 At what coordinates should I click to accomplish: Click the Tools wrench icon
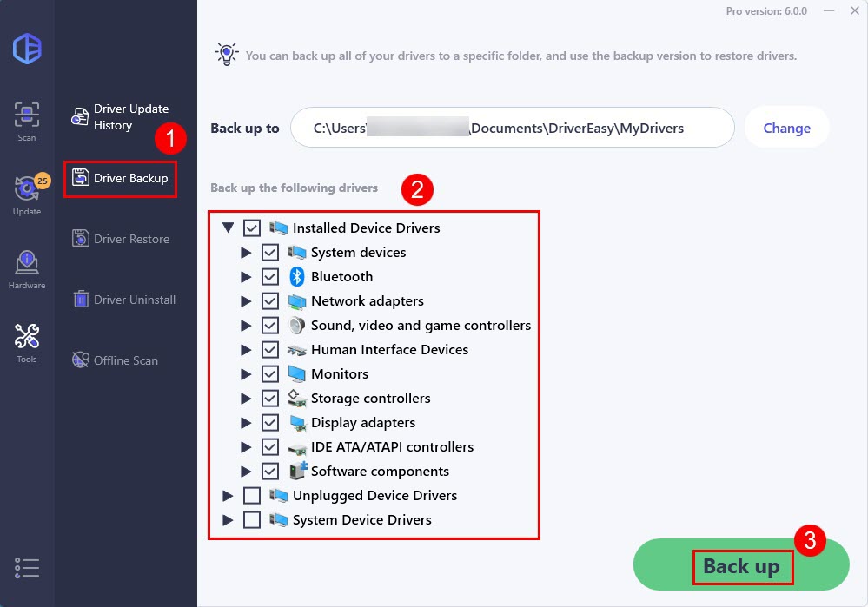coord(27,336)
